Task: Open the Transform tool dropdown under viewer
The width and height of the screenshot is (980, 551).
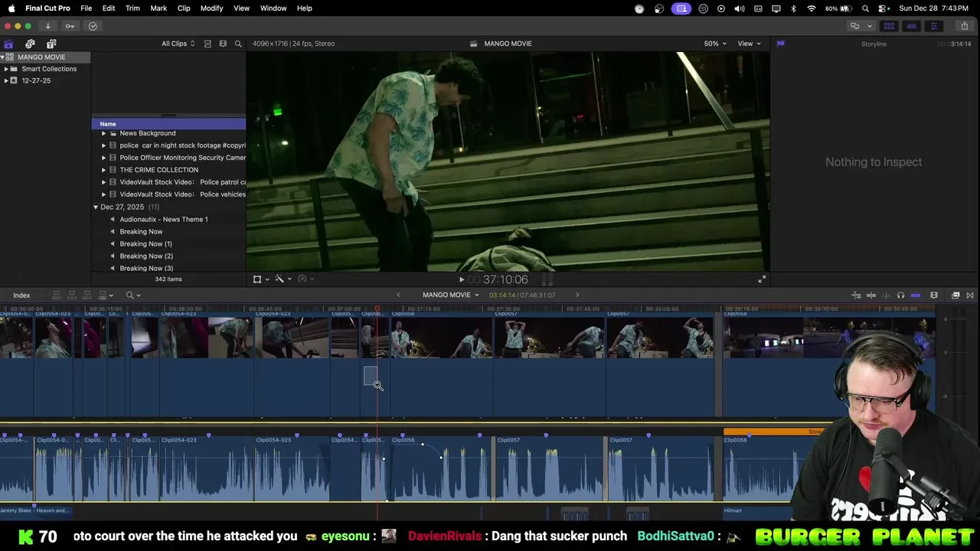Action: pyautogui.click(x=260, y=279)
